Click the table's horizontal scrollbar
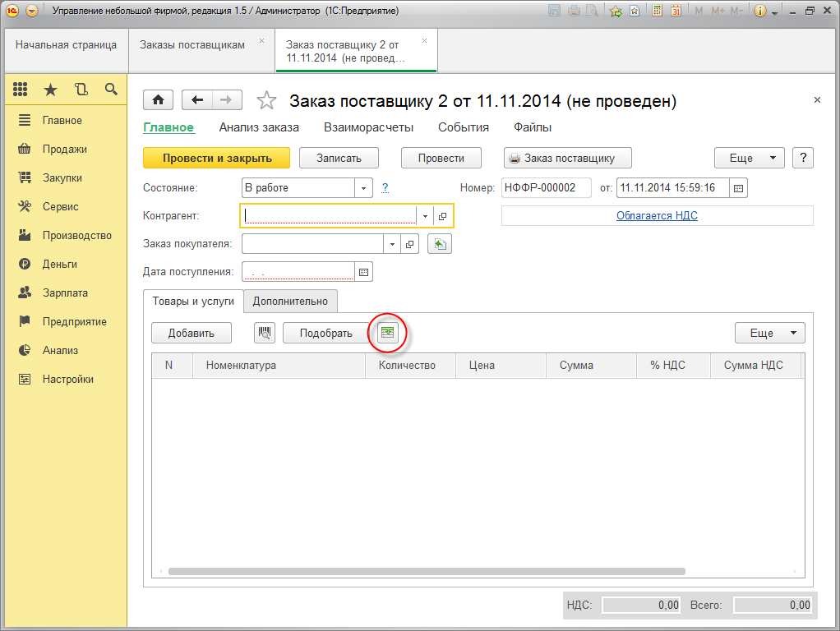 pyautogui.click(x=426, y=571)
